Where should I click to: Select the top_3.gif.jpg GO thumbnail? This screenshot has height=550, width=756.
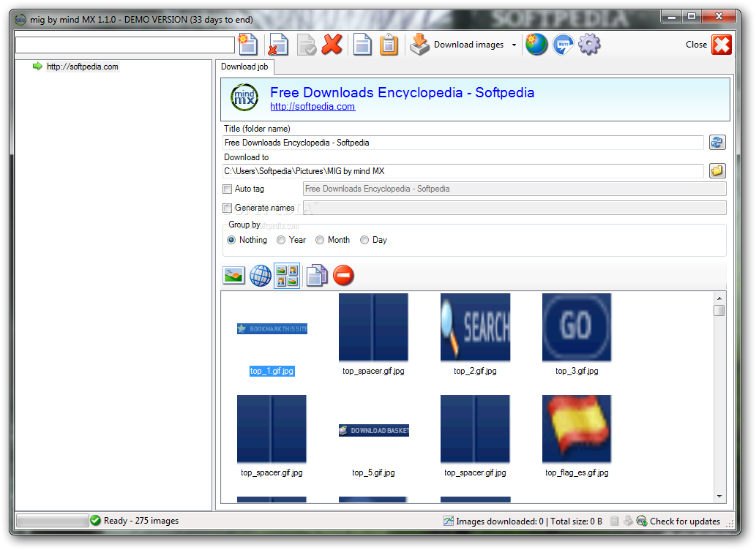(577, 328)
